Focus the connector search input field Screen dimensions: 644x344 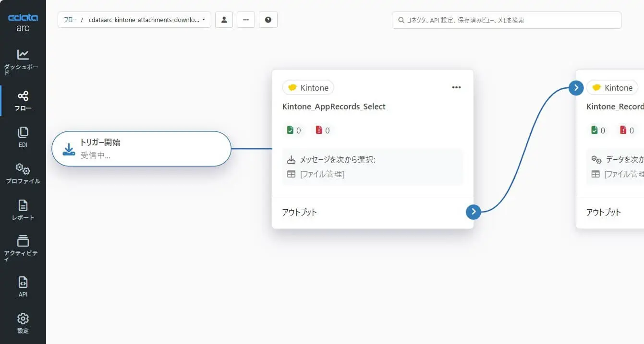[x=507, y=20]
